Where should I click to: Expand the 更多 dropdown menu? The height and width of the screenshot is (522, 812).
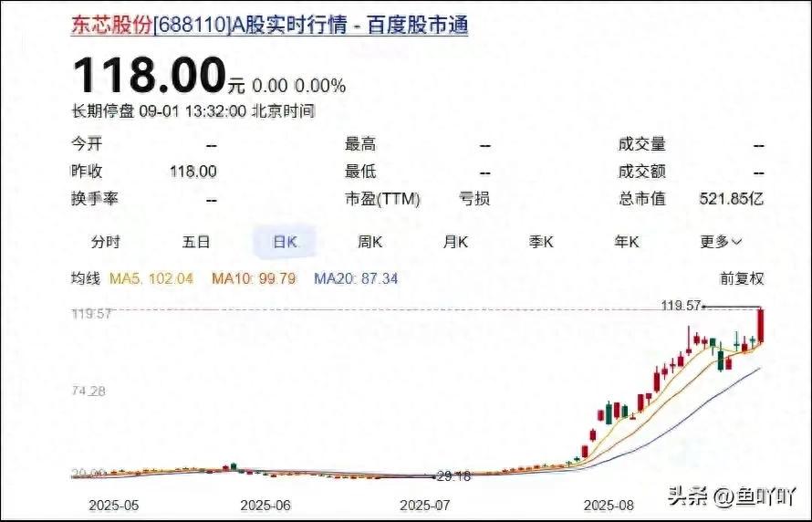(x=721, y=242)
